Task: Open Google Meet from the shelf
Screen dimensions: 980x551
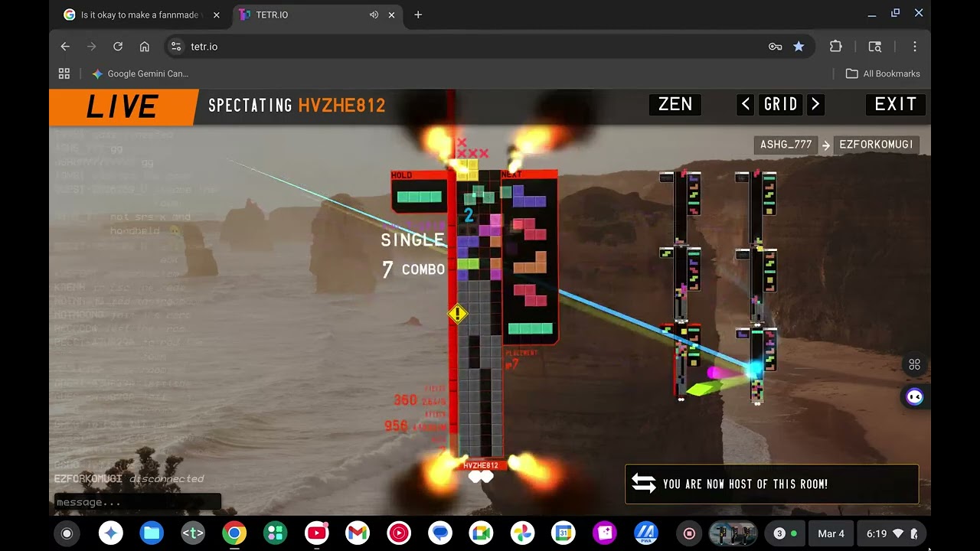Action: pos(481,533)
